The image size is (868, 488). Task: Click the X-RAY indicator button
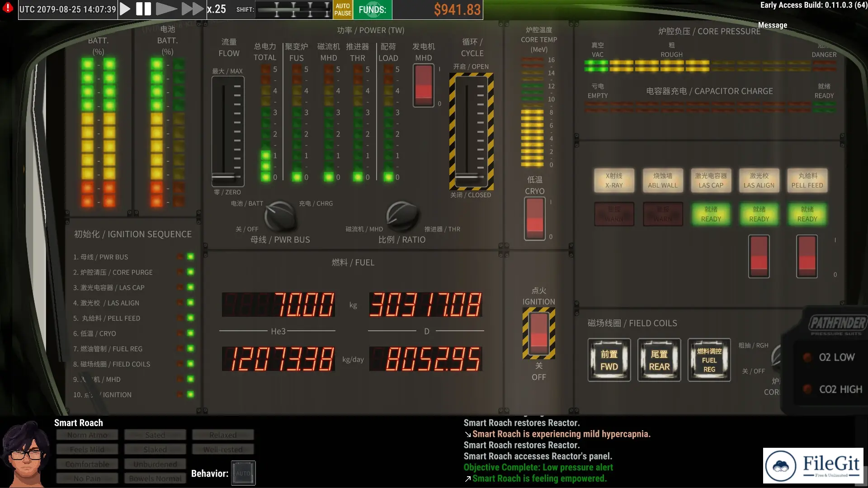614,180
